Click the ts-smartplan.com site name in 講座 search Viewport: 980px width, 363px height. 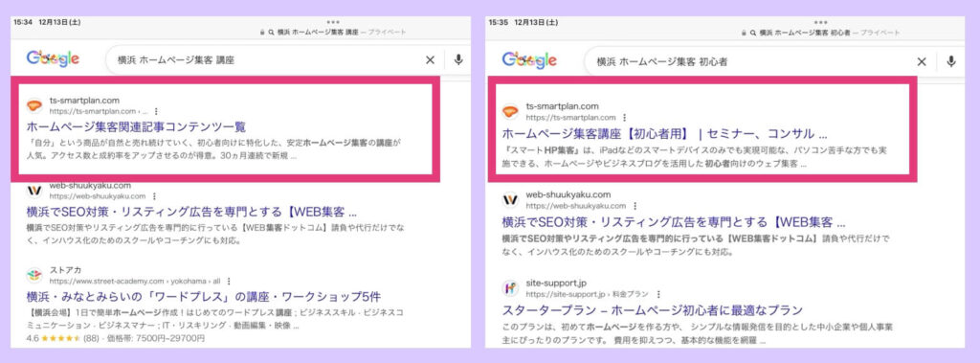click(84, 101)
